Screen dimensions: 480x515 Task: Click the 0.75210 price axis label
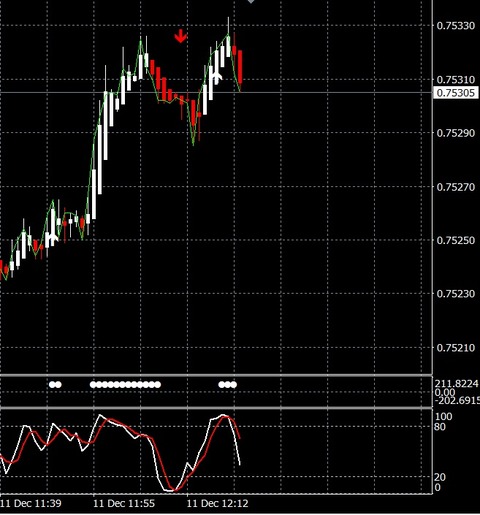[456, 348]
